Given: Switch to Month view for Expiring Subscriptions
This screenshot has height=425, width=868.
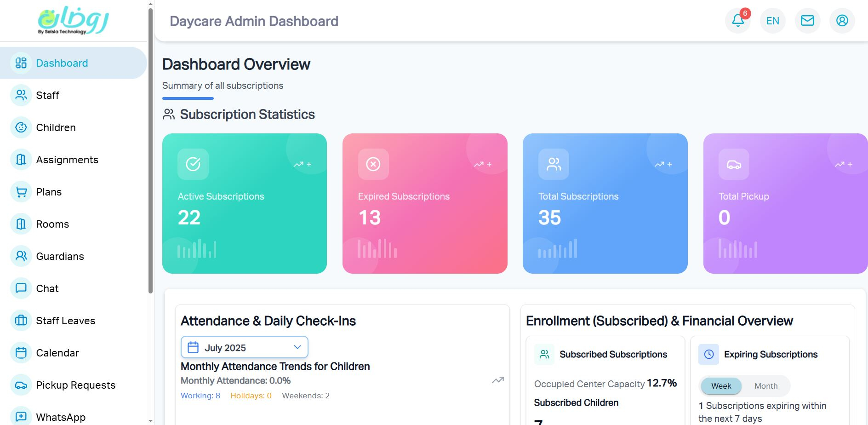Looking at the screenshot, I should (765, 386).
